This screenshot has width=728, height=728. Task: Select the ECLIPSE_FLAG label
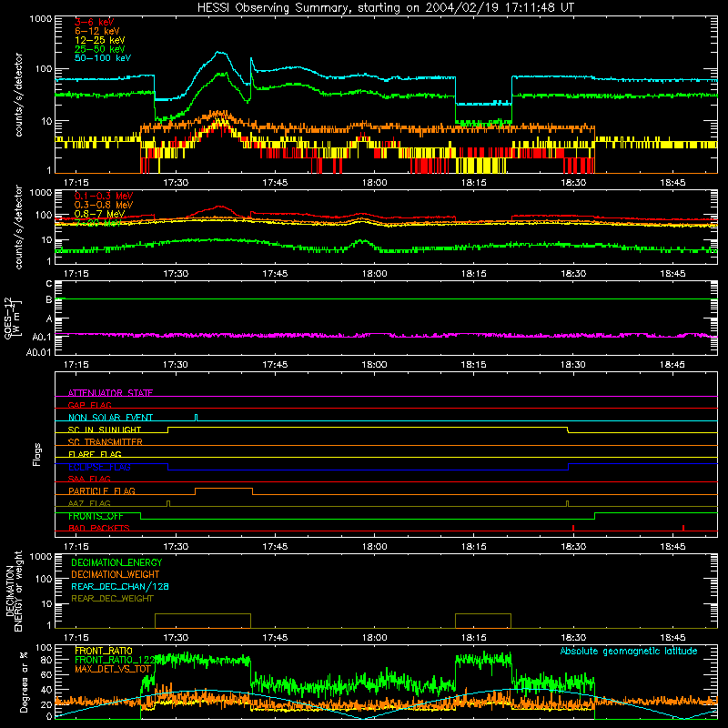(x=99, y=467)
